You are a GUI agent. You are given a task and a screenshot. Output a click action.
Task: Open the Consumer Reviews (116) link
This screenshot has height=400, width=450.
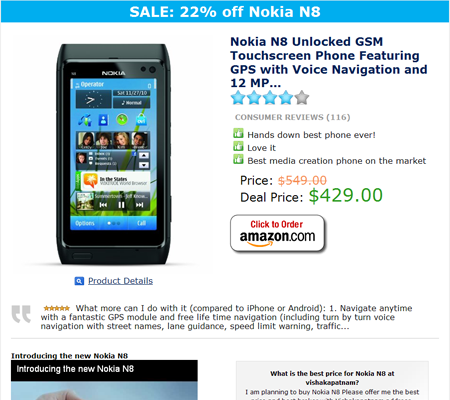[x=292, y=117]
